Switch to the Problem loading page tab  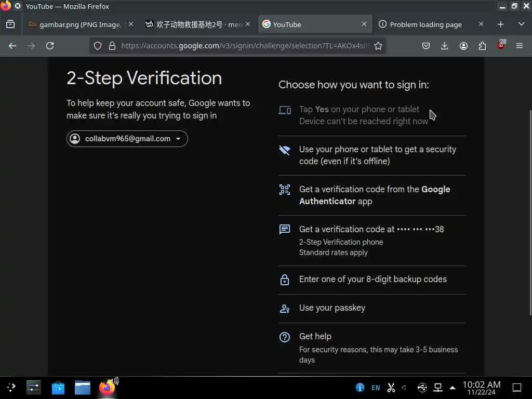pyautogui.click(x=426, y=24)
